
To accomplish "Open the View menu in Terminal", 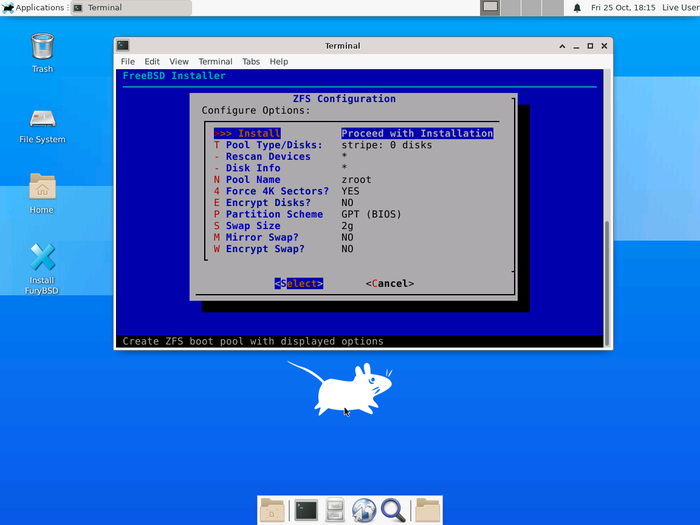I will pyautogui.click(x=179, y=62).
